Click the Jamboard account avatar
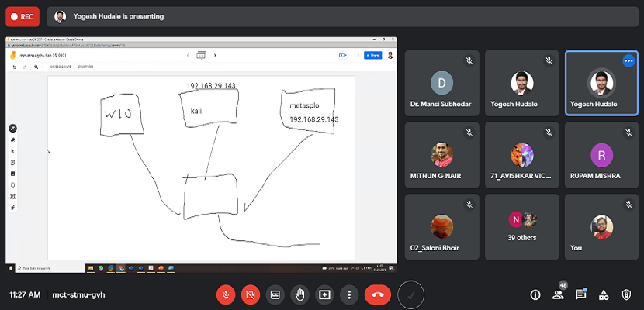The width and height of the screenshot is (644, 310). coord(390,55)
